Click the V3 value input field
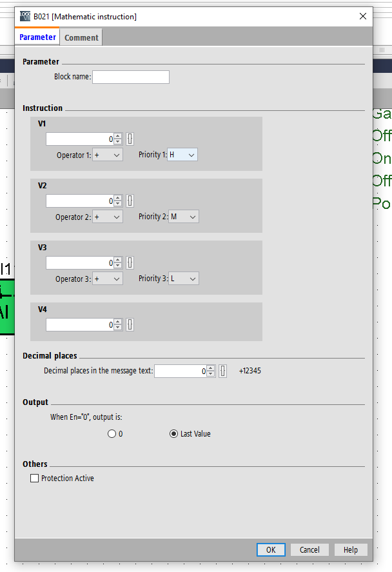Viewport: 392px width, 572px height. coord(80,262)
